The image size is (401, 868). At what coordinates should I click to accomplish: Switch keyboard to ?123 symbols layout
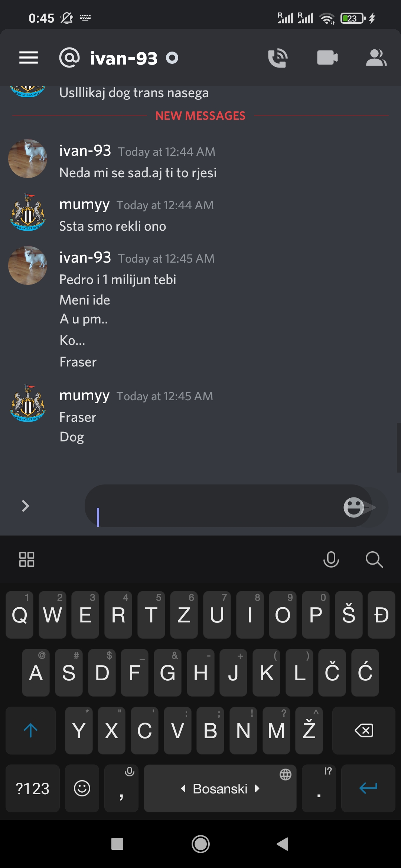click(33, 788)
